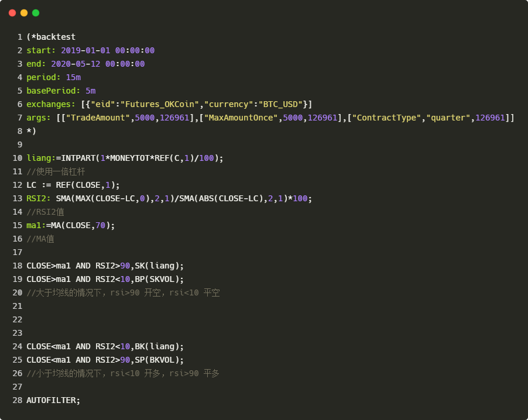
Task: Click the comment ending with '平多' on line 26
Action: coord(123,374)
